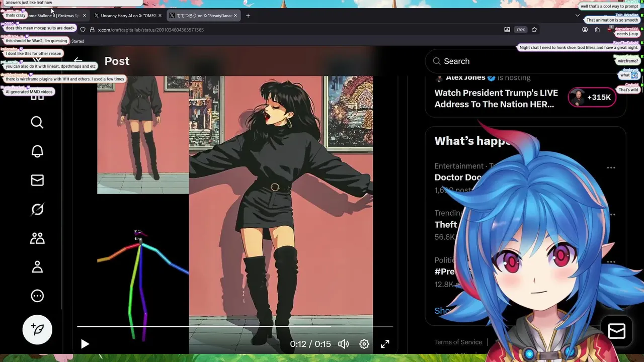Click the compose post feather button
Image resolution: width=644 pixels, height=362 pixels.
coord(37,329)
